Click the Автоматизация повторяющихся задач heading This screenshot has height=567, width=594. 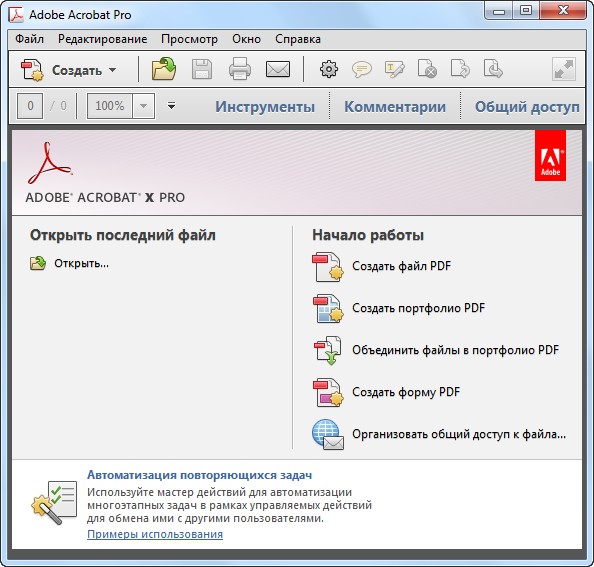coord(200,475)
